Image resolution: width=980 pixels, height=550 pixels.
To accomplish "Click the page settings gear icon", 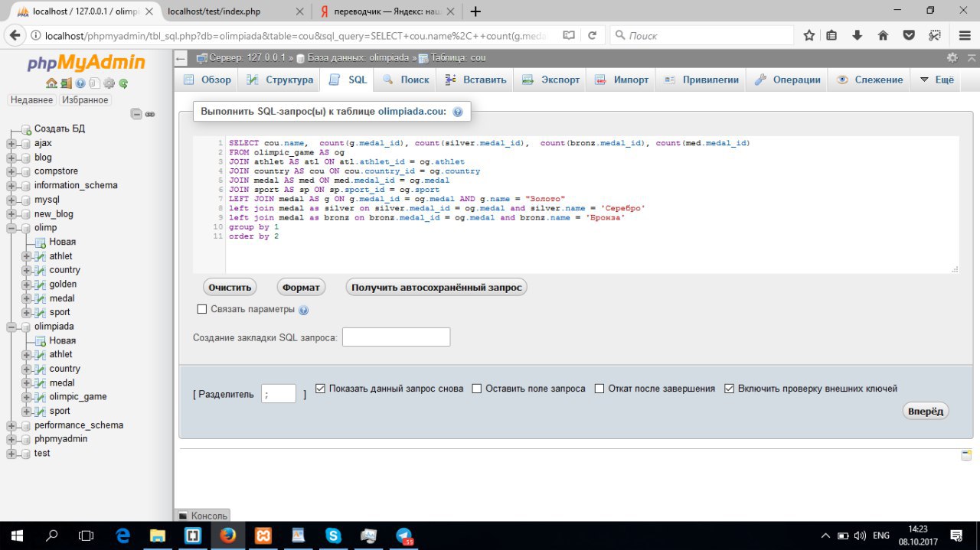I will (x=952, y=57).
